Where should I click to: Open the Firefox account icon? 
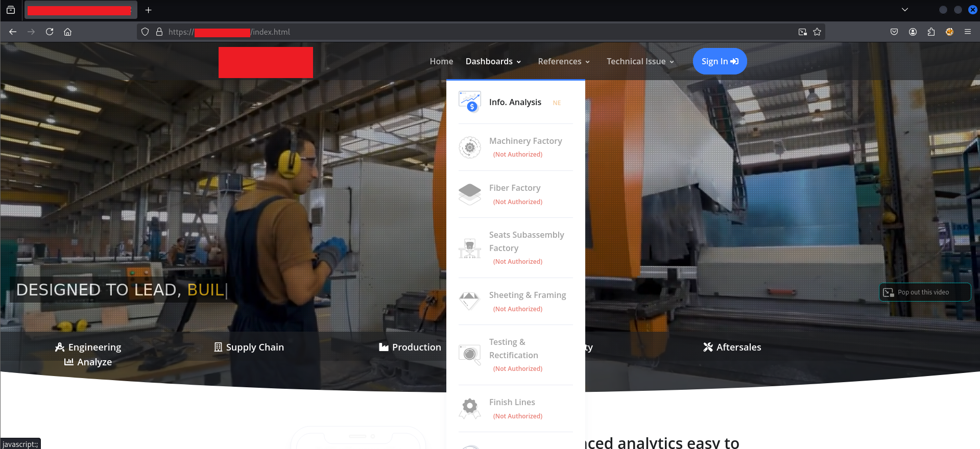(913, 32)
